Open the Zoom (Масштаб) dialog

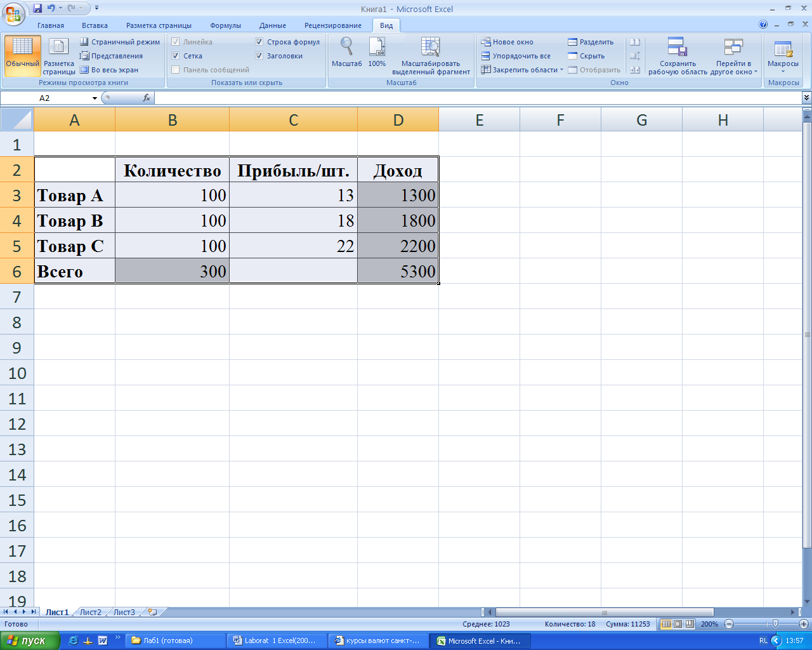[x=346, y=52]
